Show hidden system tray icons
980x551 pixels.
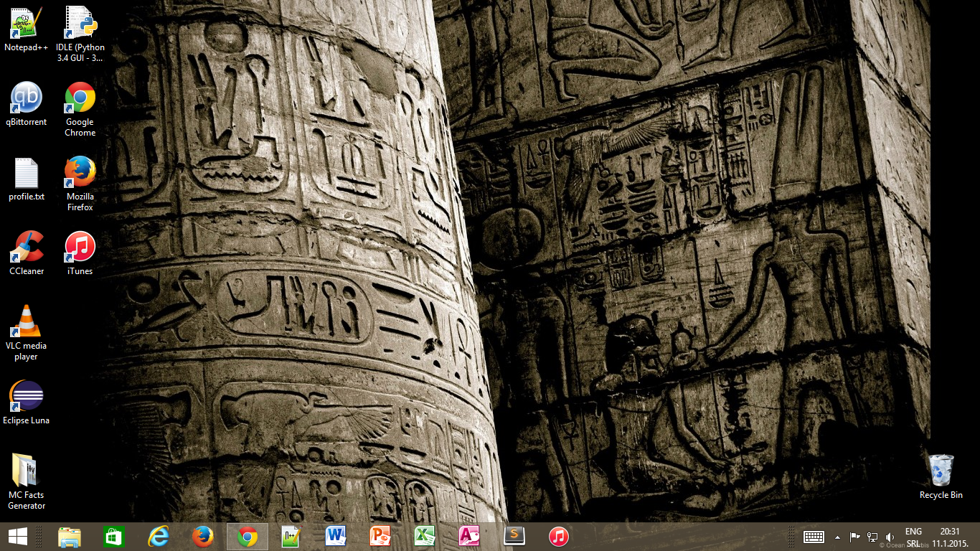tap(837, 537)
